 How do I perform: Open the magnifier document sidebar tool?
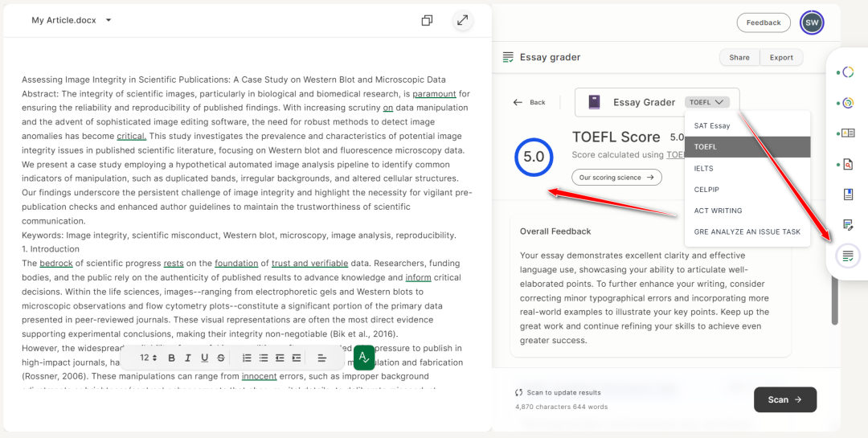tap(847, 164)
